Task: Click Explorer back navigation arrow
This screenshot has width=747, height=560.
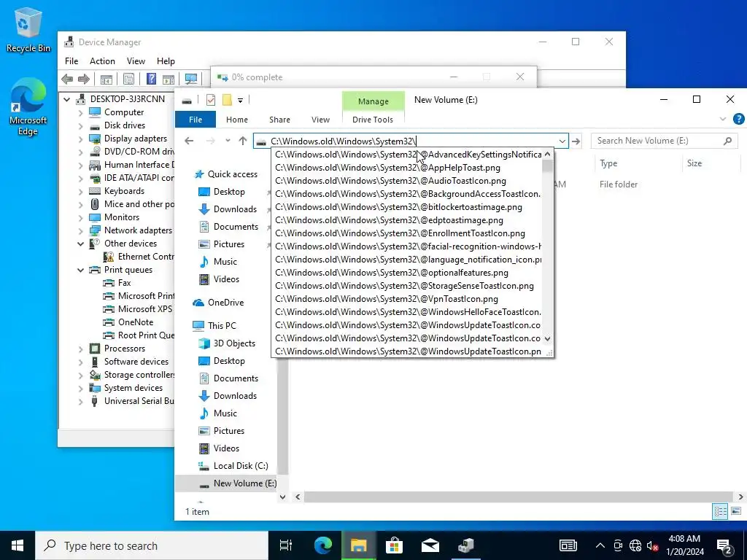Action: point(189,141)
